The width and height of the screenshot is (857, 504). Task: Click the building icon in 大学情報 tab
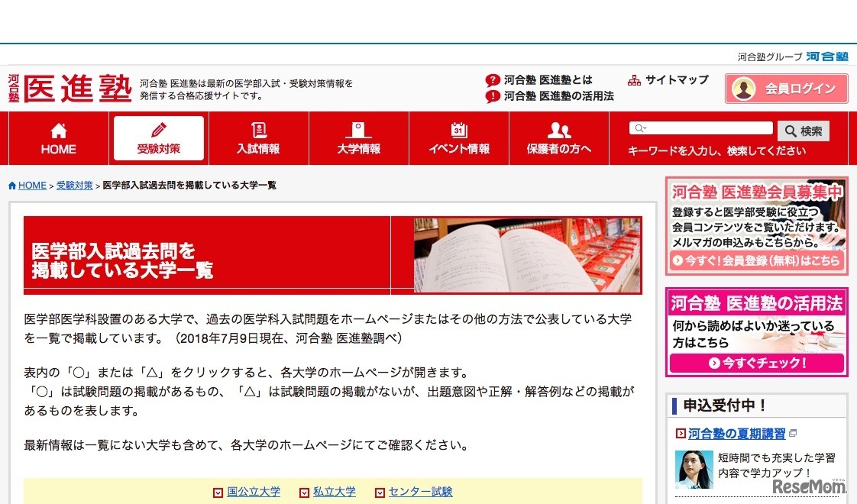click(x=358, y=130)
